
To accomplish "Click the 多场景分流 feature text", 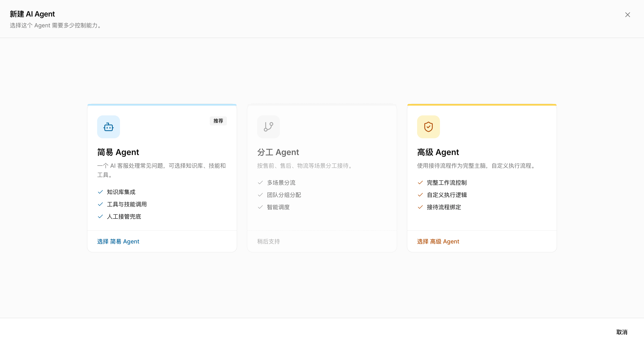I will [x=281, y=183].
